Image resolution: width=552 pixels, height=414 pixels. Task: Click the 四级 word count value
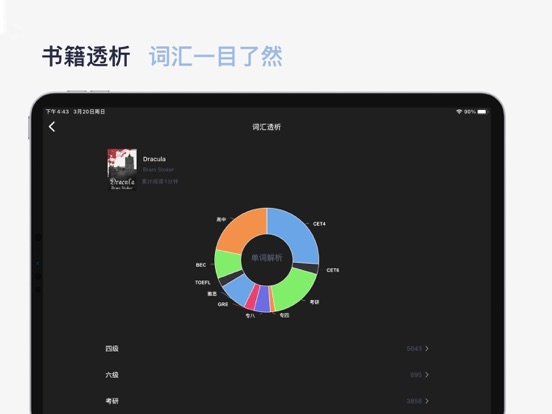click(x=414, y=349)
